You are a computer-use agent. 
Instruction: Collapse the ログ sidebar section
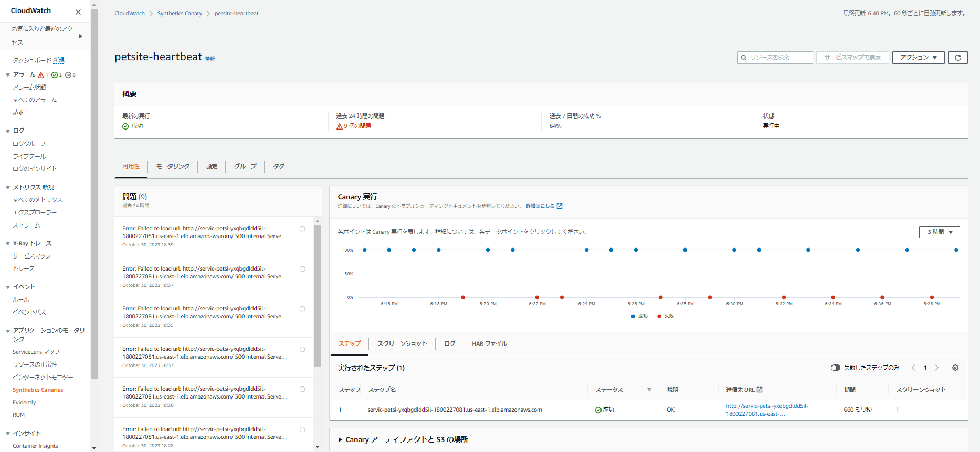[8, 131]
